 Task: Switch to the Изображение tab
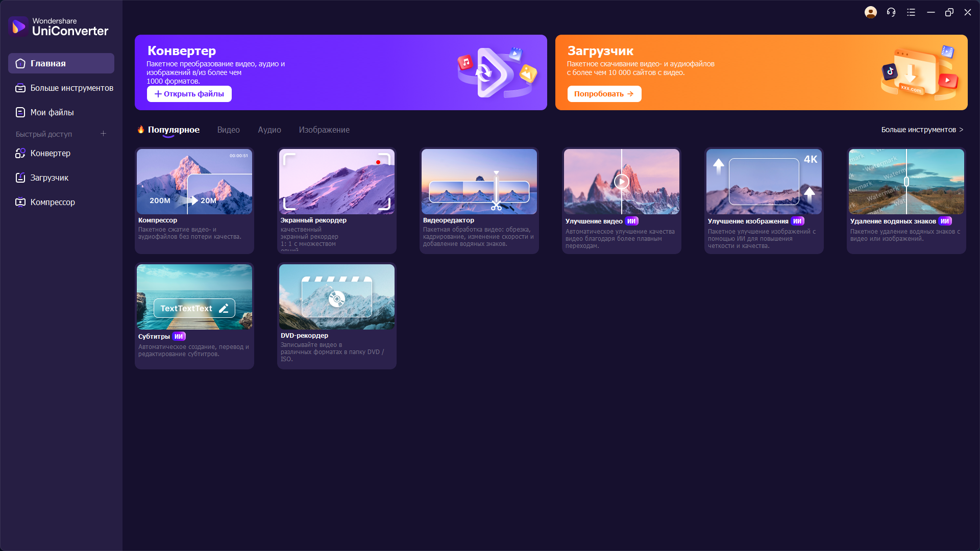324,130
